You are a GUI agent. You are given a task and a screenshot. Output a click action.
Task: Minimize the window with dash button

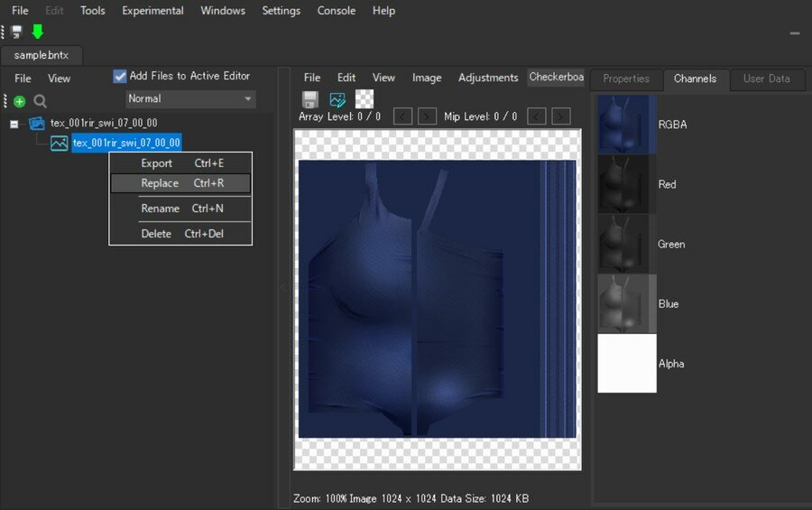pyautogui.click(x=795, y=33)
